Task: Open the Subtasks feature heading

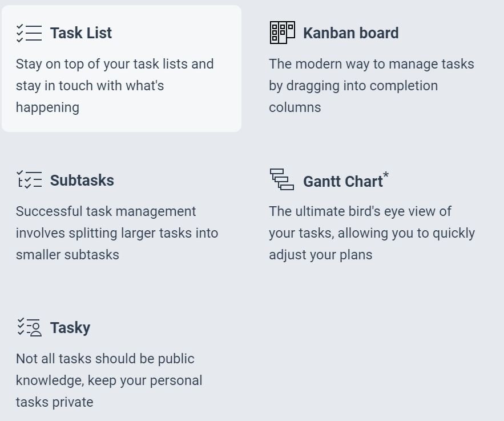Action: pyautogui.click(x=82, y=181)
